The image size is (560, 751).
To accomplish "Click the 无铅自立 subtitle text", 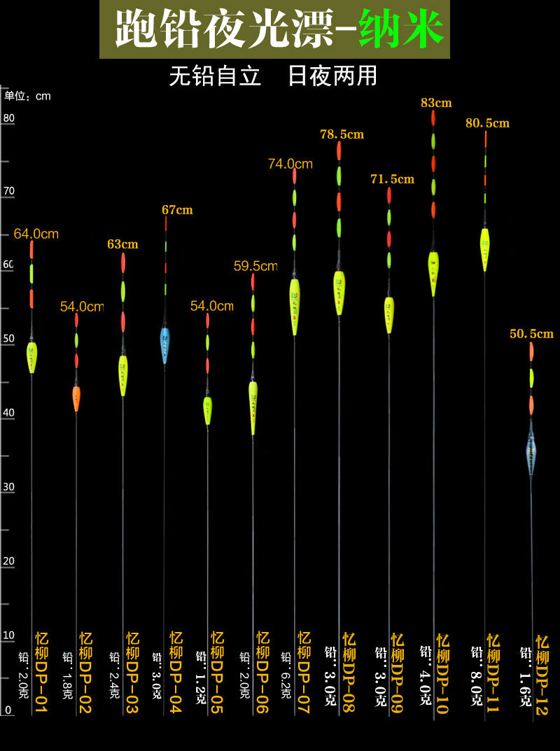I will pyautogui.click(x=215, y=76).
